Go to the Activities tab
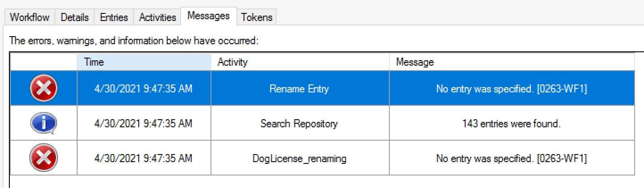The image size is (644, 188). [x=157, y=17]
